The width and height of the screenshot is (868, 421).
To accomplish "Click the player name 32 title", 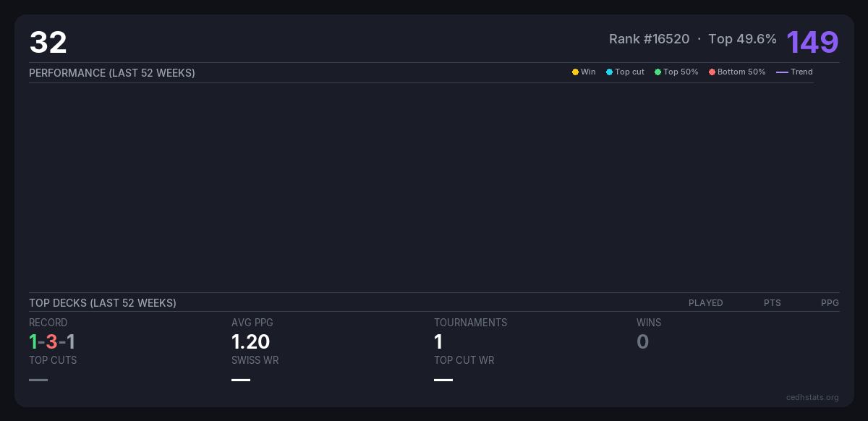I will pos(48,43).
